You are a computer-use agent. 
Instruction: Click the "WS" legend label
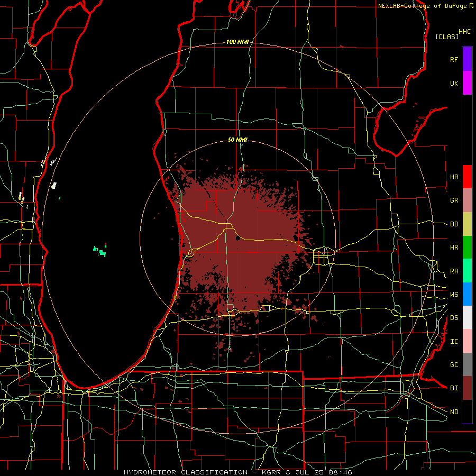[x=454, y=295]
